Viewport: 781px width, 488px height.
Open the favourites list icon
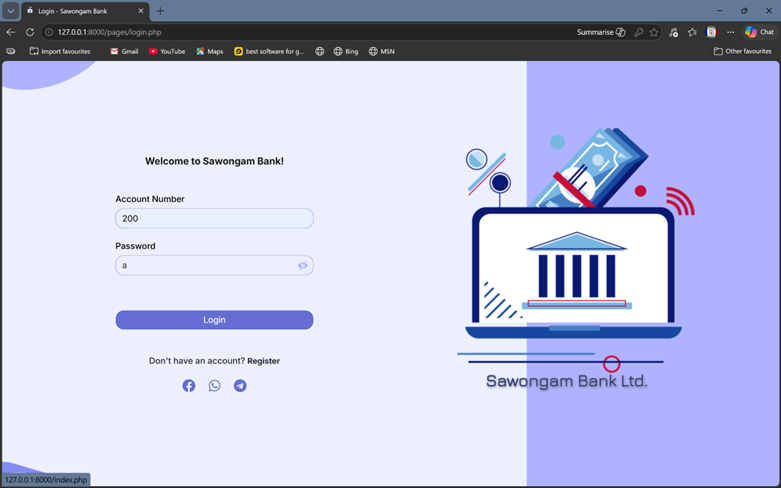pos(692,32)
